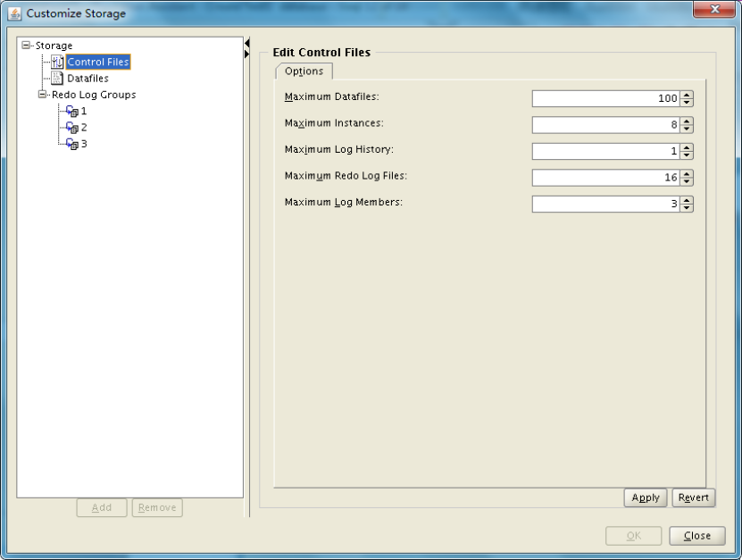742x560 pixels.
Task: Collapse the left pane with the divider arrow
Action: pos(246,42)
